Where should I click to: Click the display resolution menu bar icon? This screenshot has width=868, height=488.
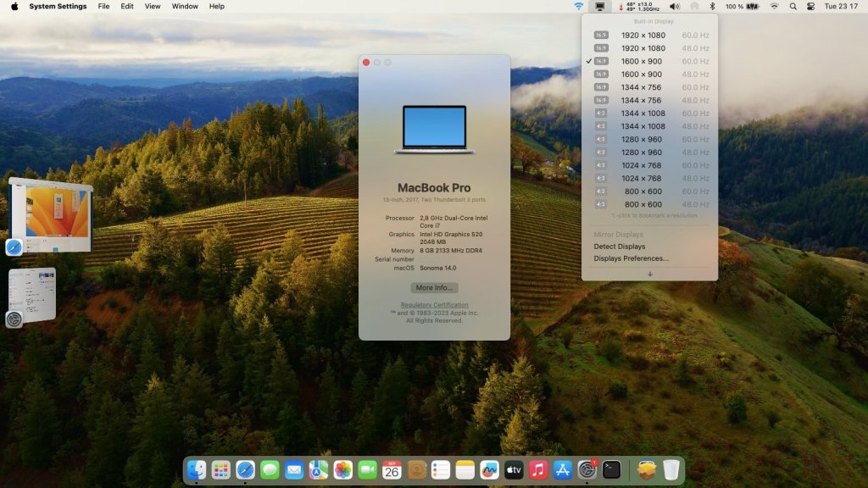[x=600, y=6]
